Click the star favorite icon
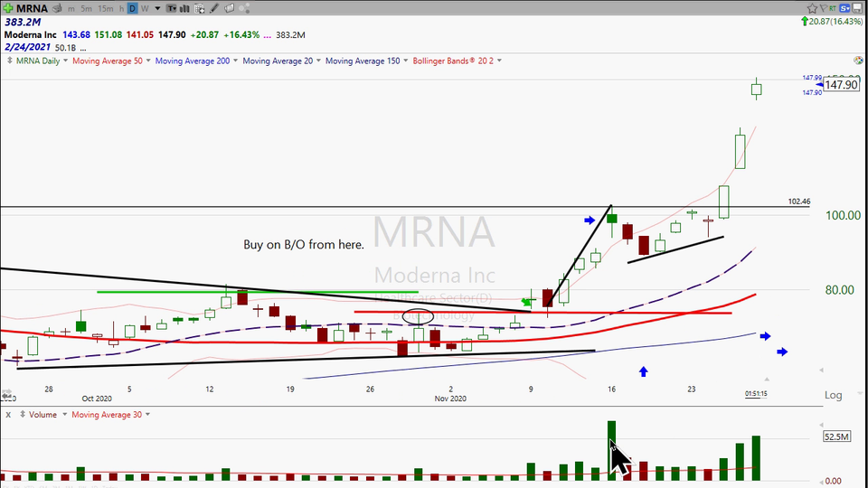This screenshot has height=488, width=868. [812, 8]
